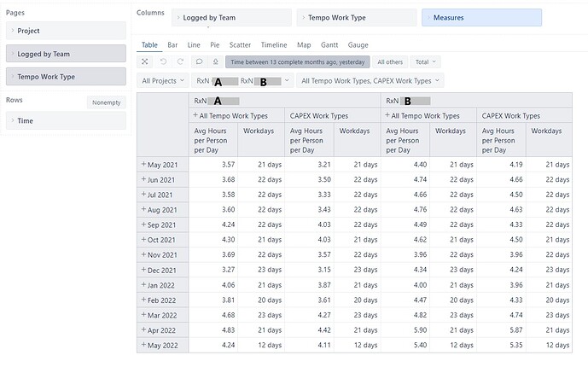Open the All Projects page filter dropdown
The image size is (588, 367).
point(162,81)
